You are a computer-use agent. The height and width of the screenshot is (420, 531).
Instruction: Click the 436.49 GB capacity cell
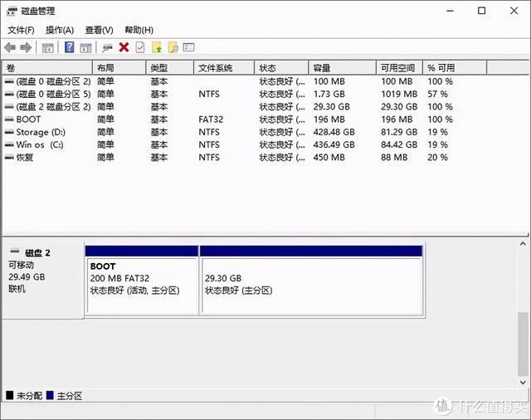coord(334,145)
